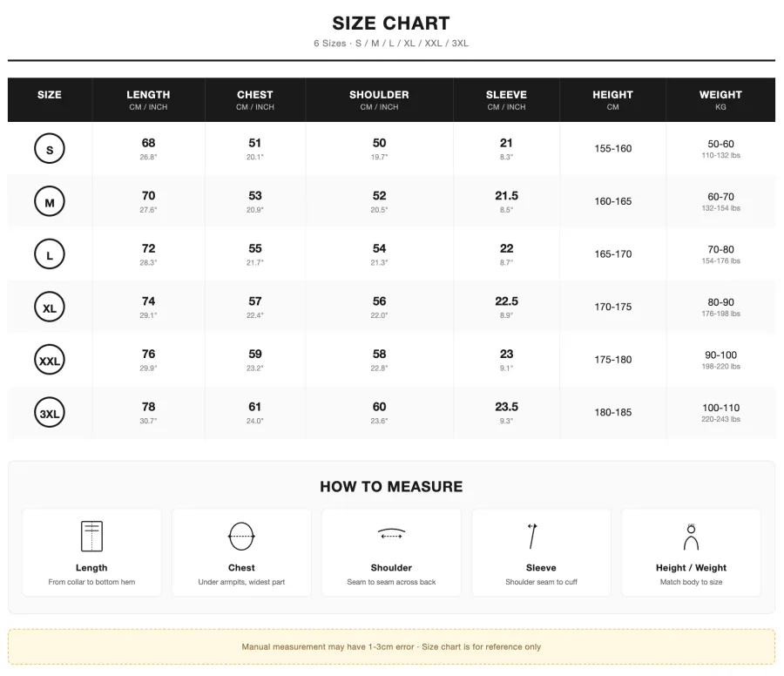Open the Sleeve how-to-measure card
The image size is (784, 676).
(541, 552)
